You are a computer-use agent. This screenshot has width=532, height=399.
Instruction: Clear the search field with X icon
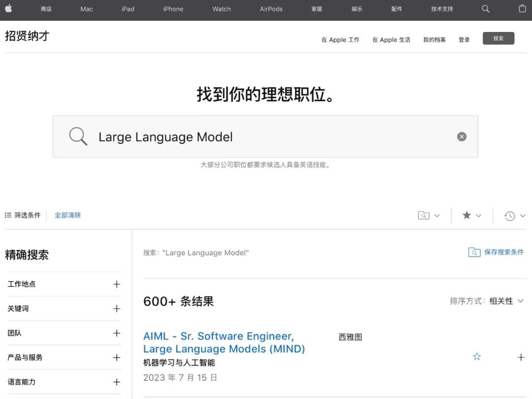(462, 137)
